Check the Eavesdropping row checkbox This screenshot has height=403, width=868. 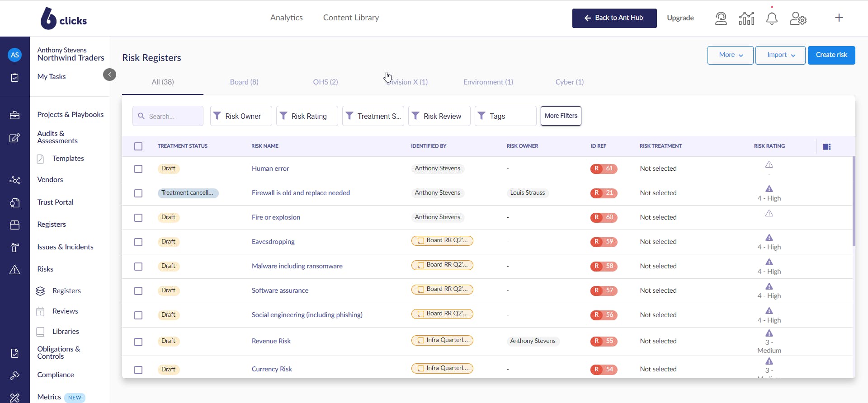tap(138, 242)
